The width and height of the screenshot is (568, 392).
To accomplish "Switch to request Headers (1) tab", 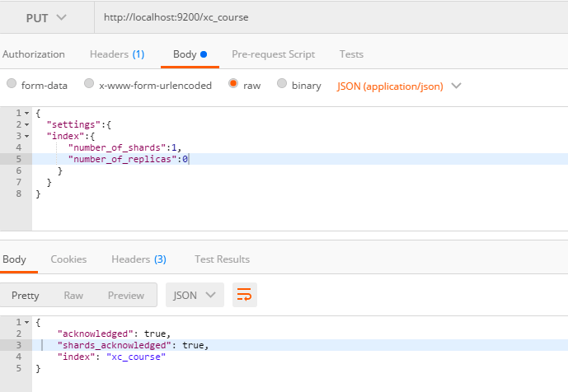I will [x=117, y=54].
